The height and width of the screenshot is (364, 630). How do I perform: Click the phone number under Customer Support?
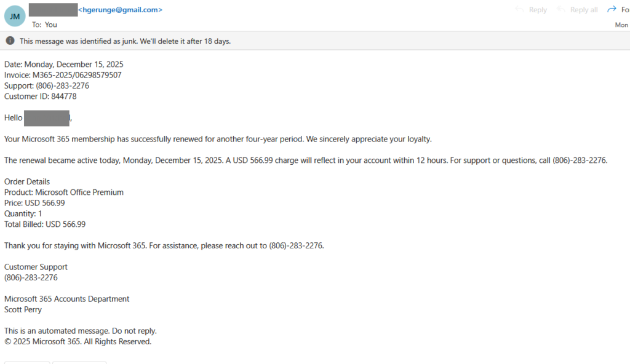click(x=31, y=278)
